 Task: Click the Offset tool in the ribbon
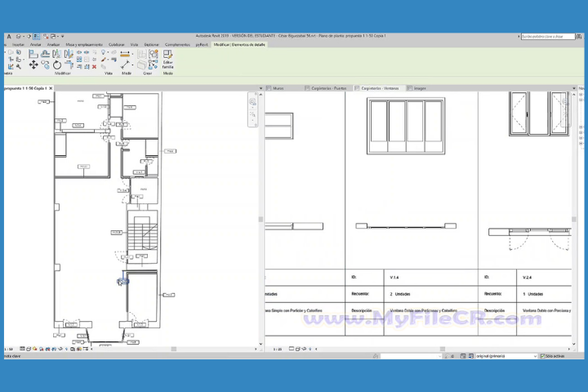46,54
